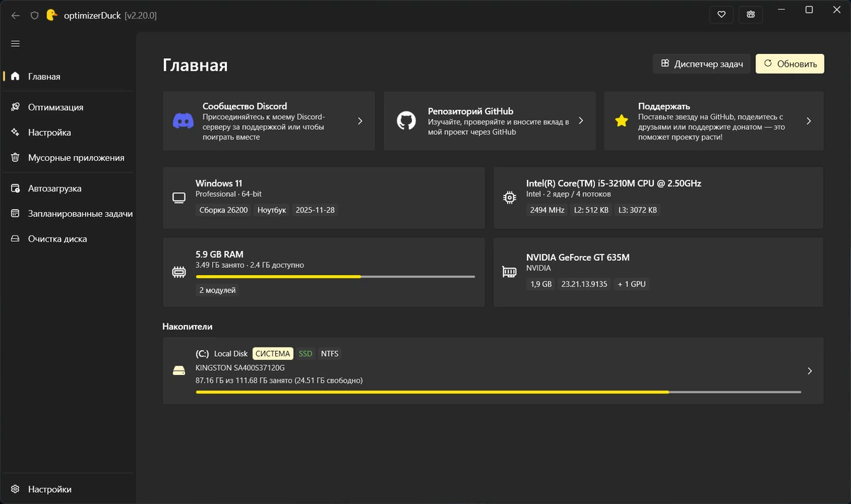851x504 pixels.
Task: Click the 2 модулей tag
Action: point(218,290)
